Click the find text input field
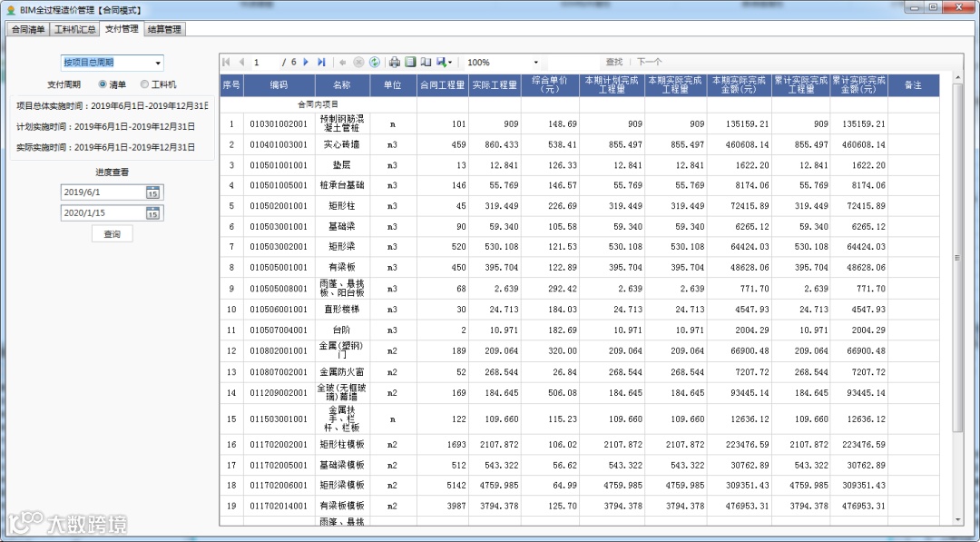The width and height of the screenshot is (980, 542). [x=573, y=63]
